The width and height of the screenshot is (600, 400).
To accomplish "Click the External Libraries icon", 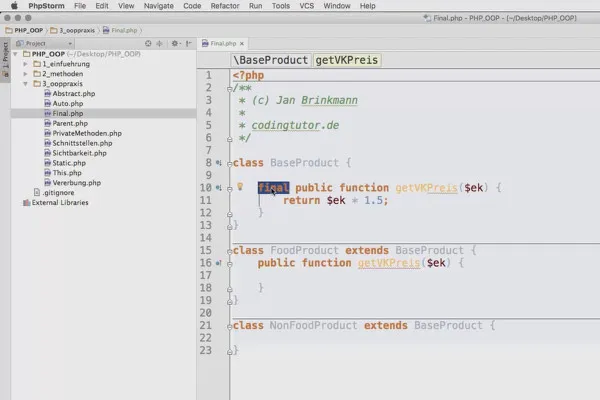I will 26,202.
